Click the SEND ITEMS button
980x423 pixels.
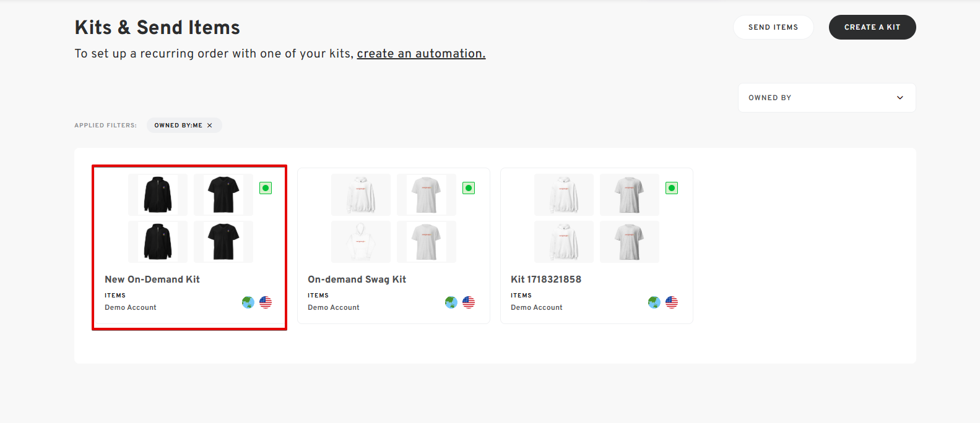tap(773, 27)
